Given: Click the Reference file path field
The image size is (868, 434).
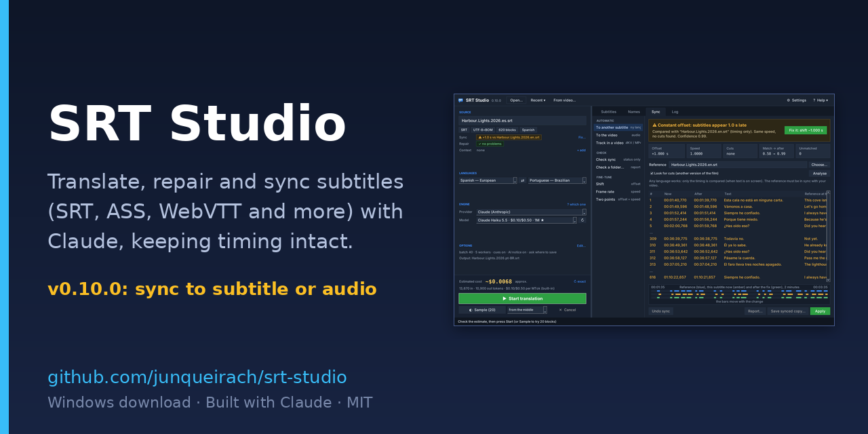Looking at the screenshot, I should [x=738, y=164].
